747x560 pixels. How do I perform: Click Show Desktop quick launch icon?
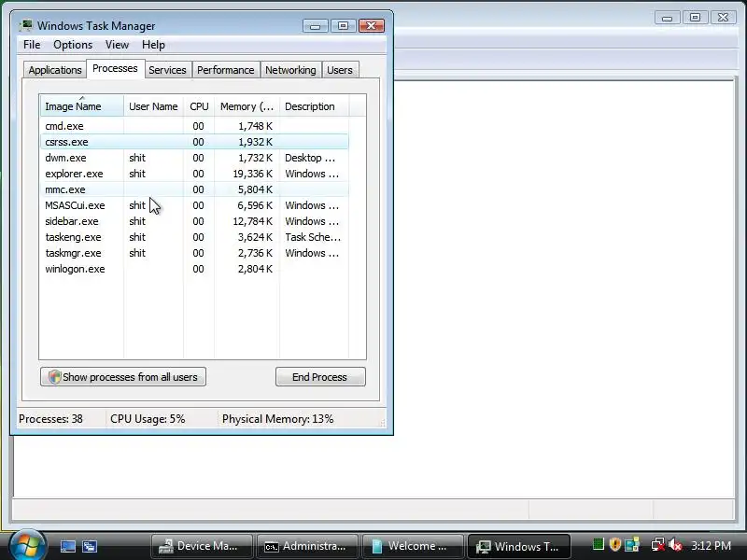[67, 546]
